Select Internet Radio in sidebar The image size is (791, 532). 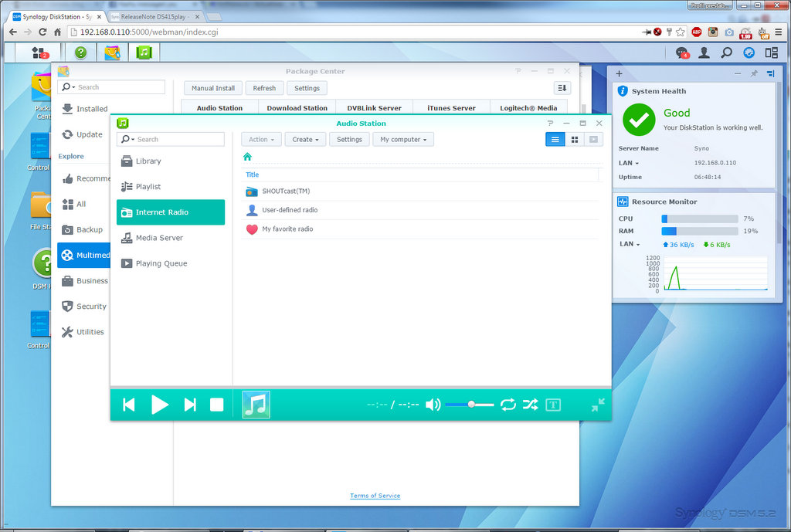171,212
